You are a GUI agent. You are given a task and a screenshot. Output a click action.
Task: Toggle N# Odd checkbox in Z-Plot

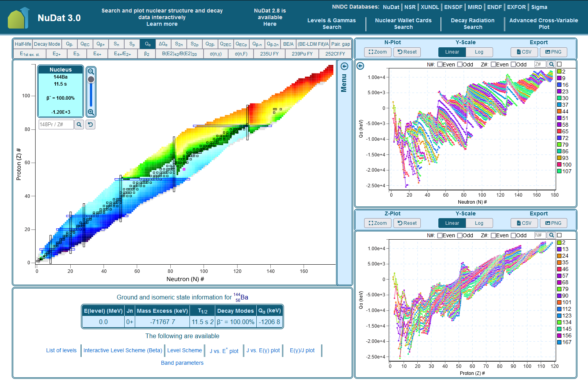460,235
